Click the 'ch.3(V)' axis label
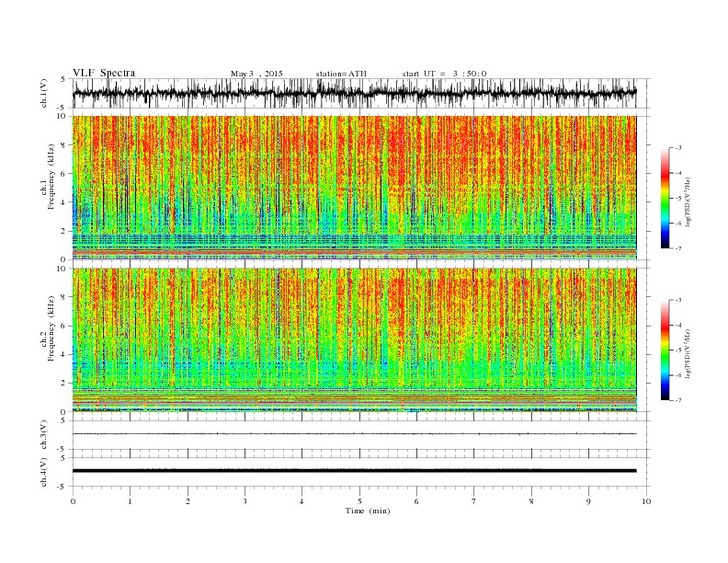Image resolution: width=728 pixels, height=563 pixels. pos(44,435)
